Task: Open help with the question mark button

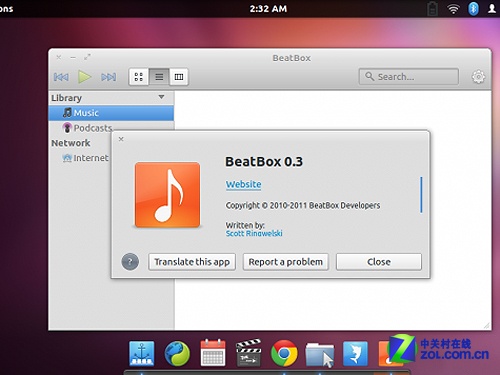Action: click(130, 262)
